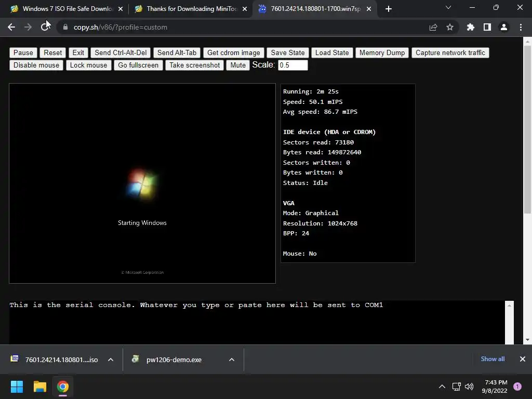Expand options for pw1206-demo.exe download
The image size is (532, 399).
pos(232,360)
